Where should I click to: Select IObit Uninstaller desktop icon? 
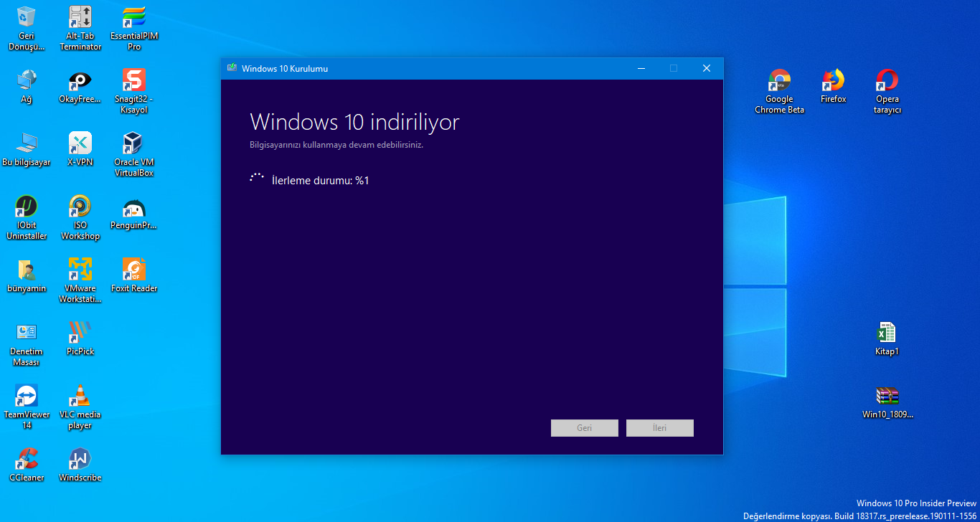coord(27,217)
